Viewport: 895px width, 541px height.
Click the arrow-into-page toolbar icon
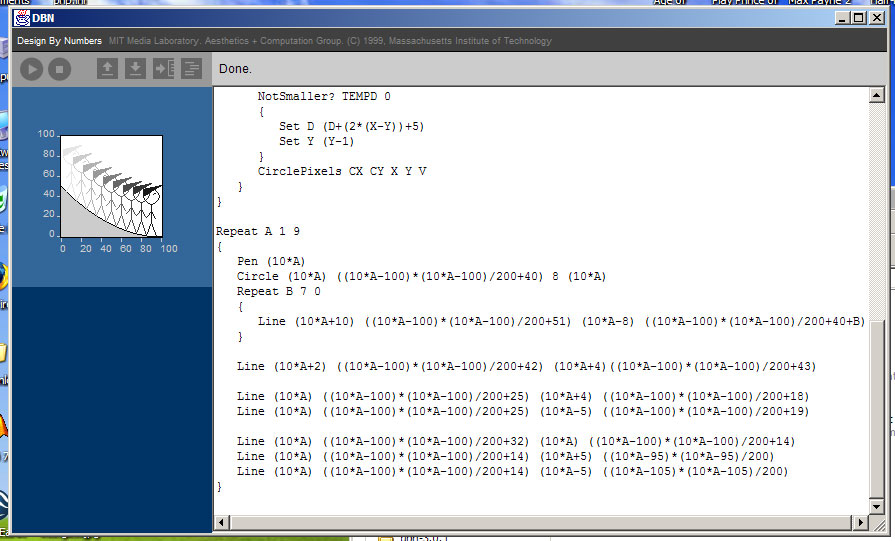pos(163,69)
